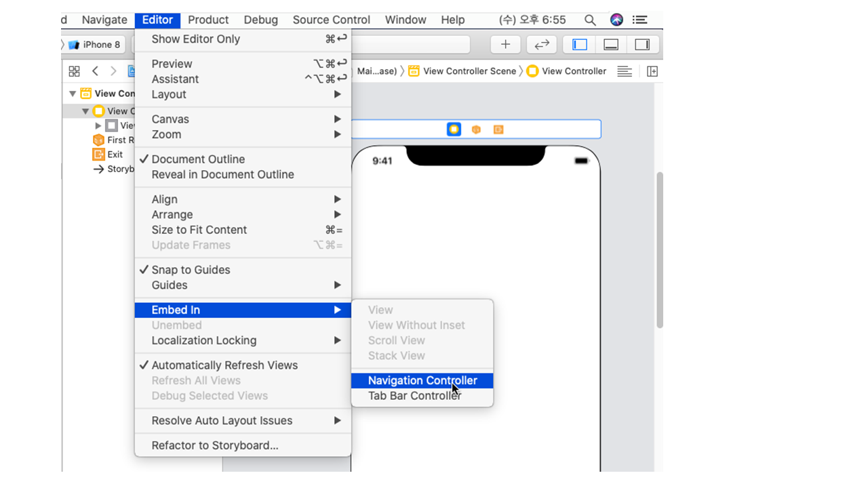Open the Source Control menu
The width and height of the screenshot is (868, 488).
331,20
